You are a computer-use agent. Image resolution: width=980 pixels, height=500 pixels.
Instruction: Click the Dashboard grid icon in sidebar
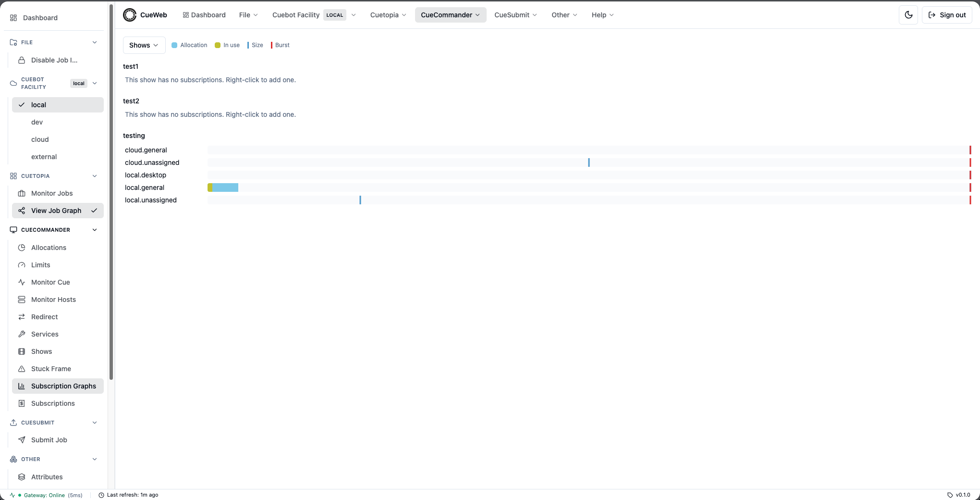coord(13,18)
